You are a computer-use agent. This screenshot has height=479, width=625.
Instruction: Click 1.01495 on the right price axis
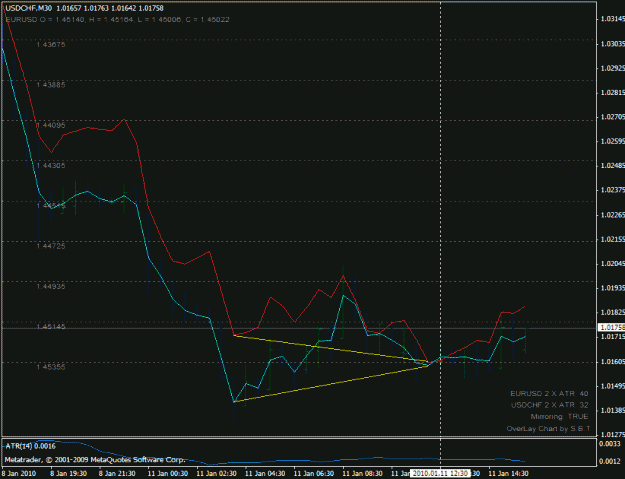click(613, 386)
